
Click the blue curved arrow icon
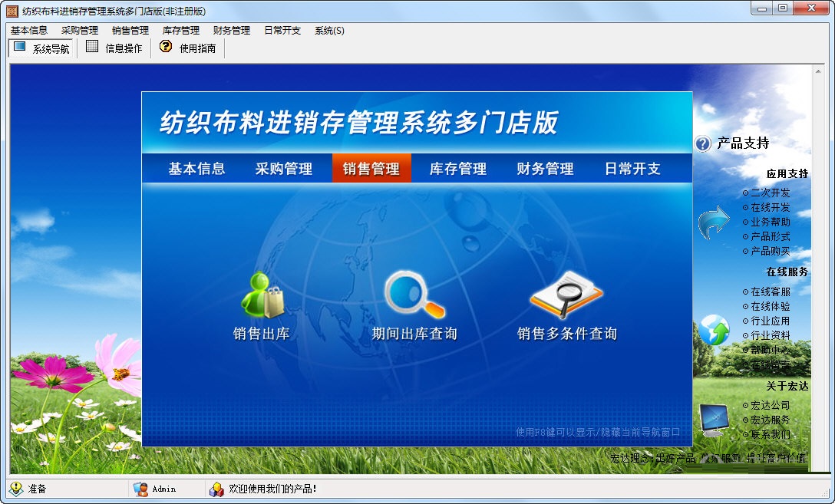tap(714, 222)
